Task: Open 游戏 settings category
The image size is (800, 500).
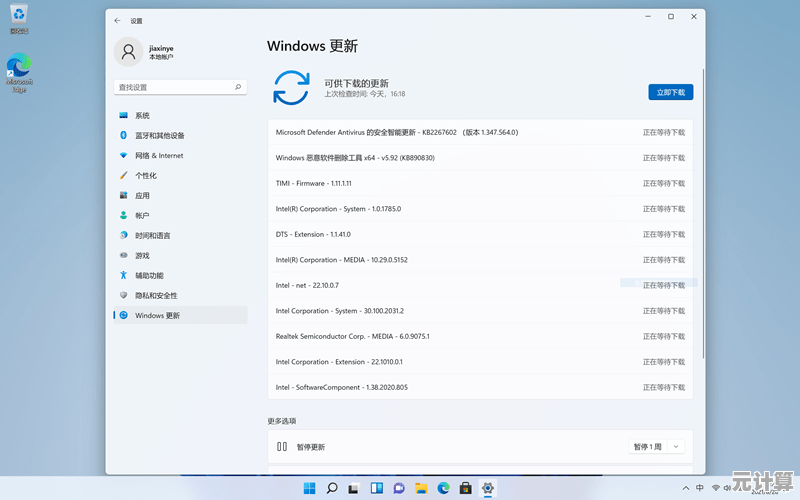Action: tap(180, 255)
